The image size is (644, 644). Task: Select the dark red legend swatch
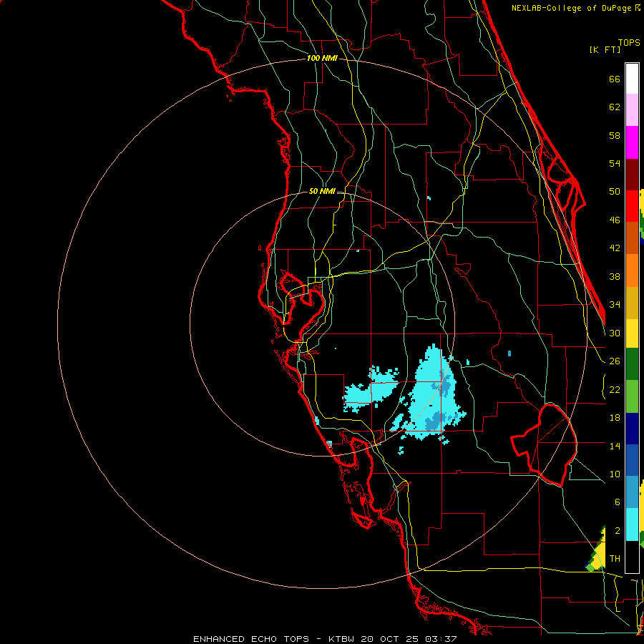(x=632, y=174)
